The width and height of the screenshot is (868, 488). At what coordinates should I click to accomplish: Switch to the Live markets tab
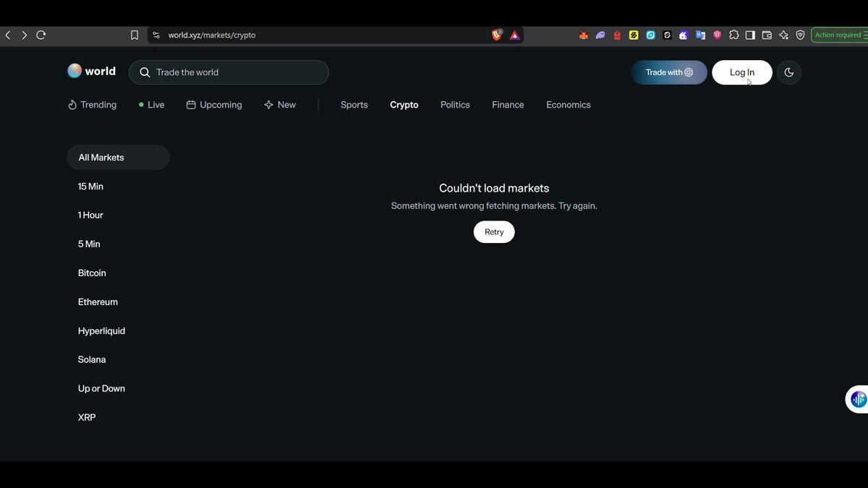point(151,105)
